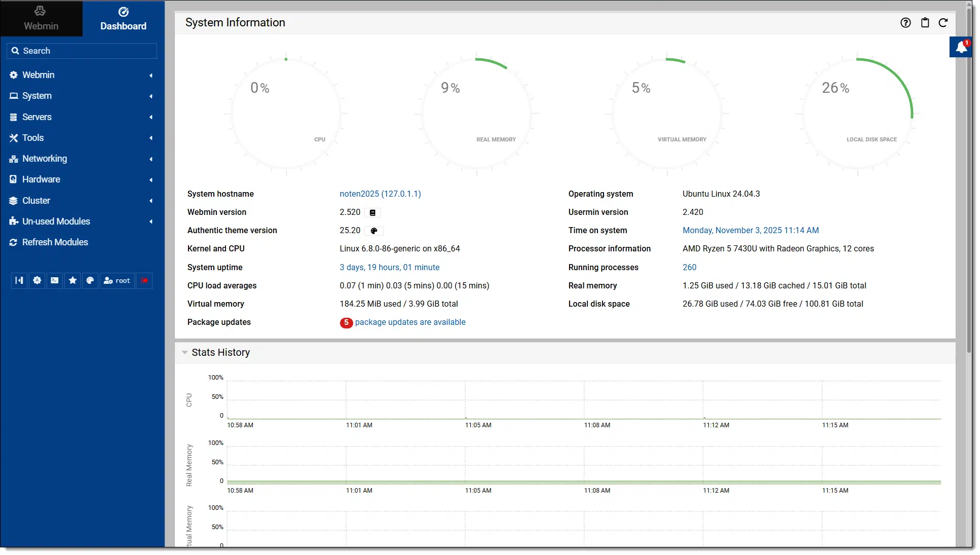Open the notifications bell

pos(961,48)
